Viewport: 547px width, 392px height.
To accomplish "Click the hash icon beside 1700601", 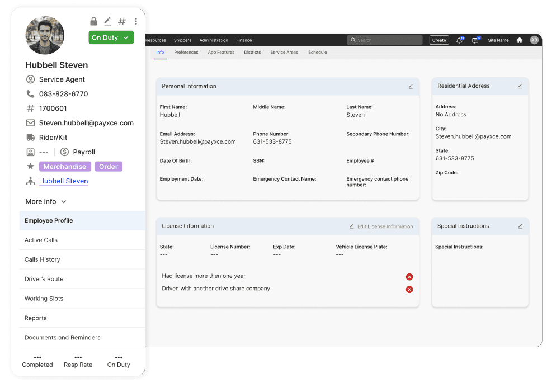I will (x=31, y=108).
